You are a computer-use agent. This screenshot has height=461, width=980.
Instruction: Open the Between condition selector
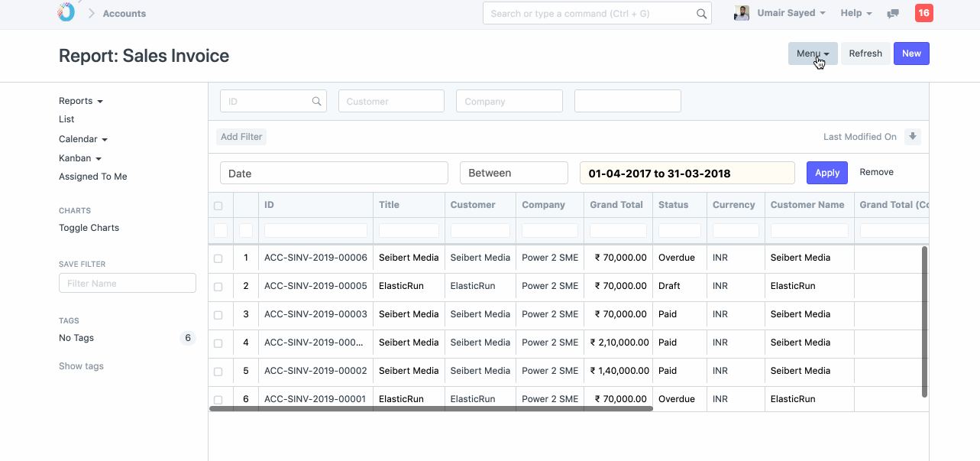(514, 173)
